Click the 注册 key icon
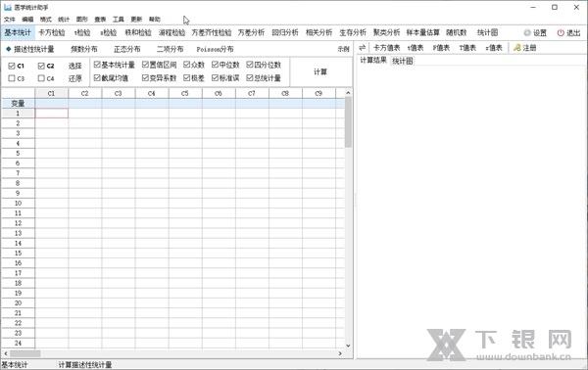The image size is (588, 370). (x=517, y=48)
